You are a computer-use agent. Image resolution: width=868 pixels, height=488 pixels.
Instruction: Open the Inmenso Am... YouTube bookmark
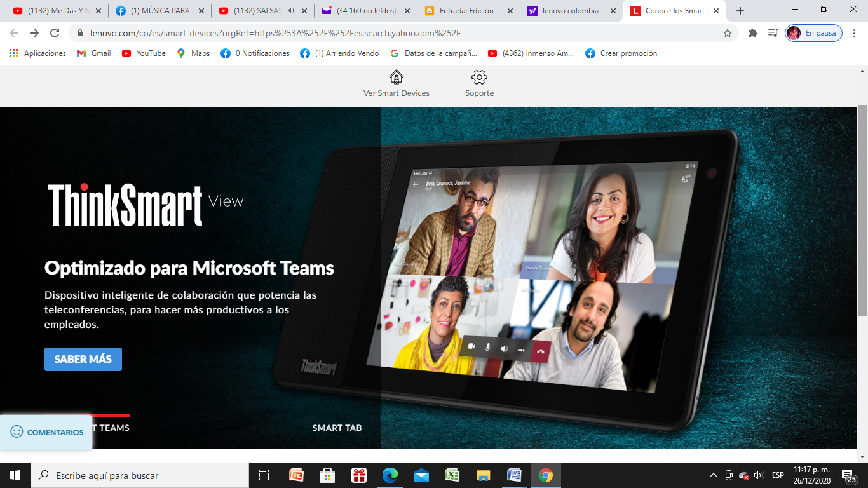[531, 53]
